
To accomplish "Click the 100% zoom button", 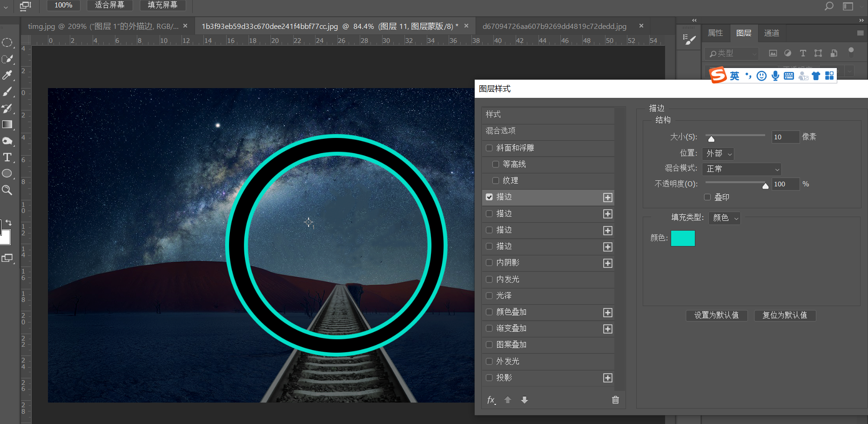I will [63, 5].
